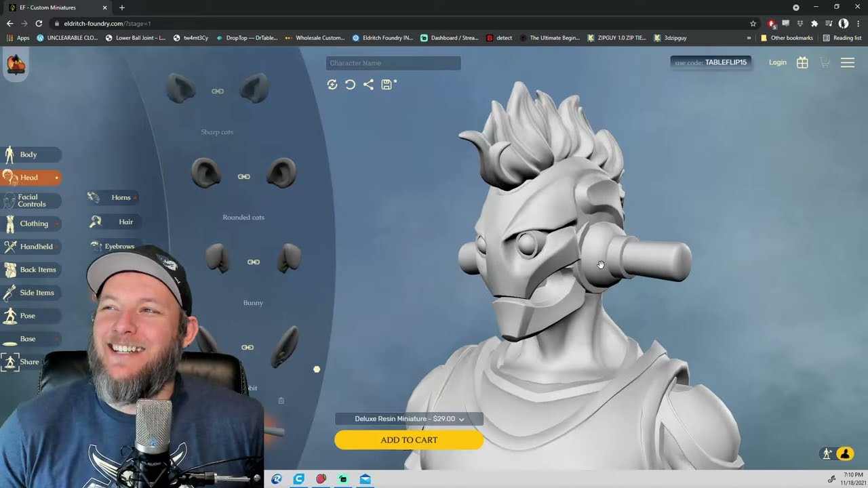Viewport: 868px width, 488px height.
Task: Open Chrome extensions puzzle icon
Action: point(814,23)
